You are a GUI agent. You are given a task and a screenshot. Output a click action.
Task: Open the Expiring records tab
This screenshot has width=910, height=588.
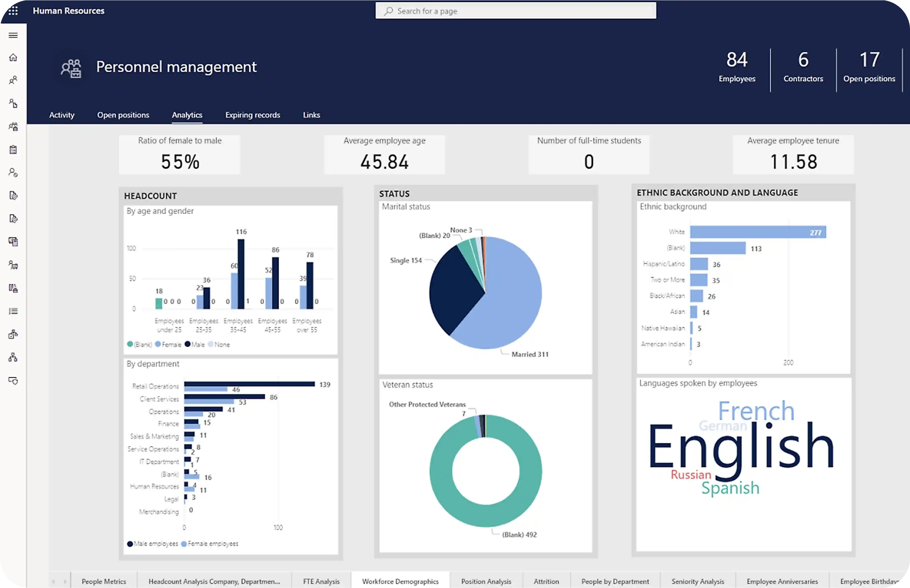coord(252,115)
